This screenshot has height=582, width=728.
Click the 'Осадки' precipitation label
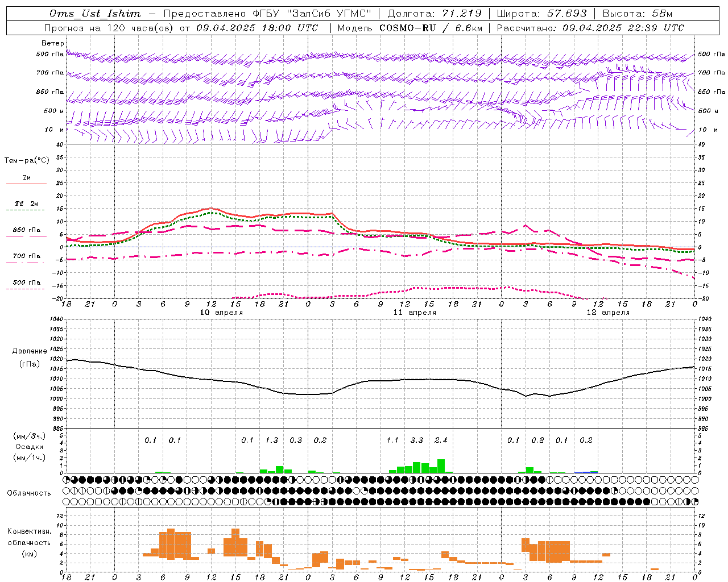30,447
